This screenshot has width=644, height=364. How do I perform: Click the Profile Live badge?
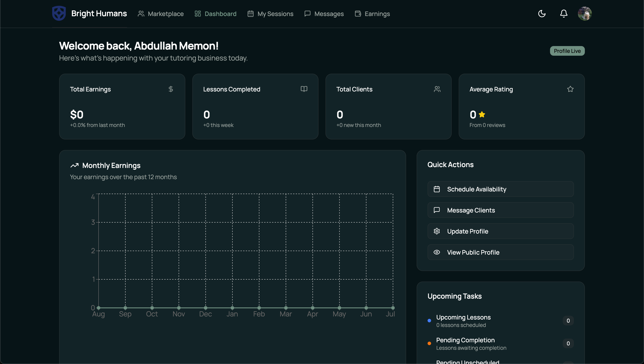click(567, 51)
